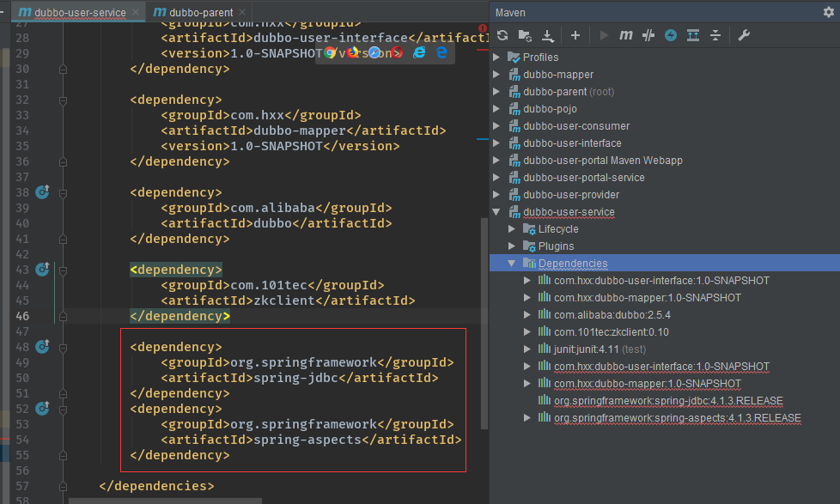Open Maven panel gear options

829,12
